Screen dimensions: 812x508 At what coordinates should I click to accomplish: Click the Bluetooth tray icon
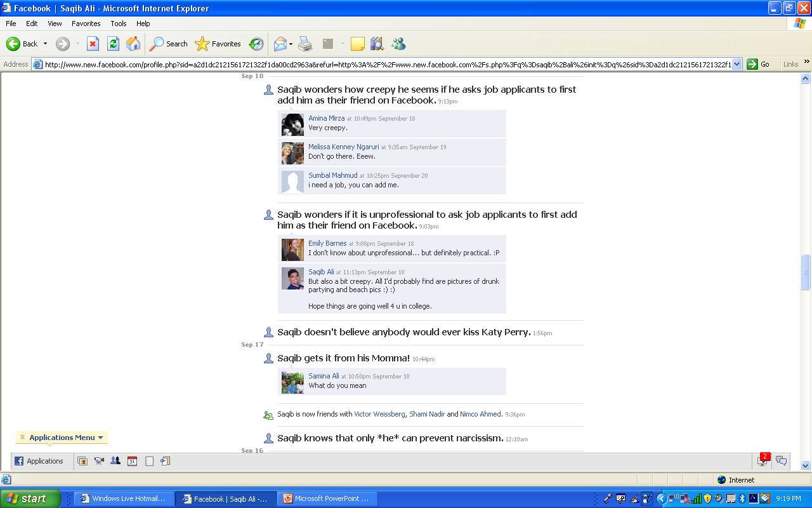pyautogui.click(x=742, y=498)
